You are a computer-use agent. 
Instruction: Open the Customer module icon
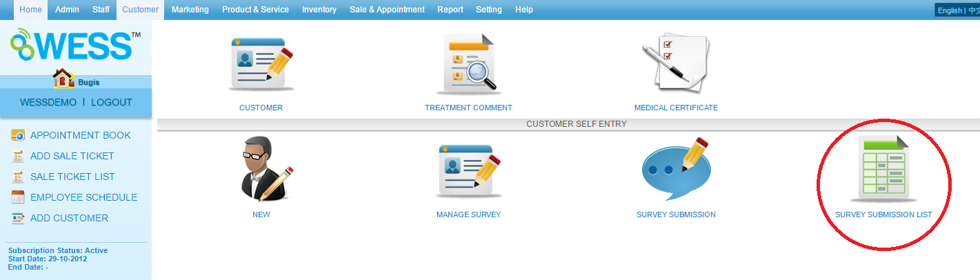261,65
